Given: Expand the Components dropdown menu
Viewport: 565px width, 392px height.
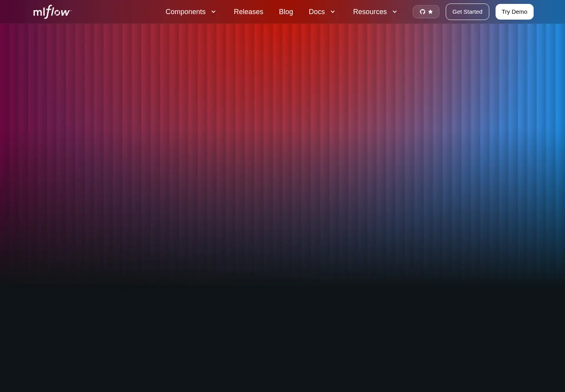Looking at the screenshot, I should pos(191,12).
